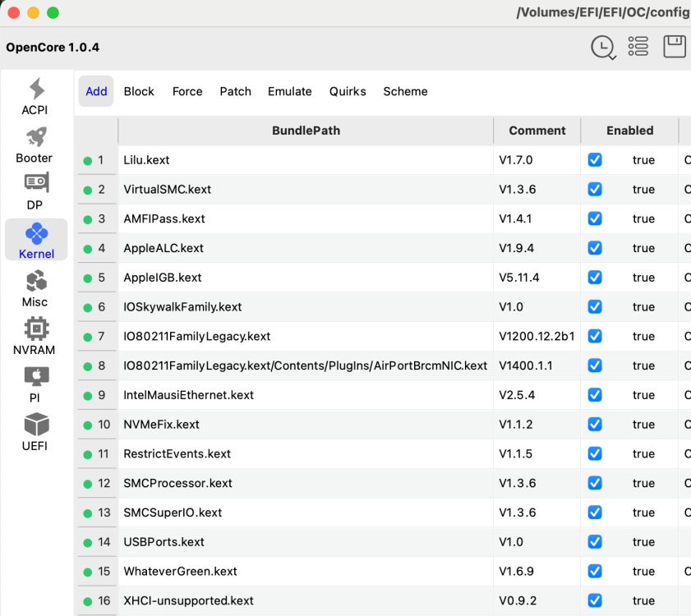Uncheck IntelMausiEthernet.kext enabled checkbox
The image size is (691, 616).
[x=595, y=395]
